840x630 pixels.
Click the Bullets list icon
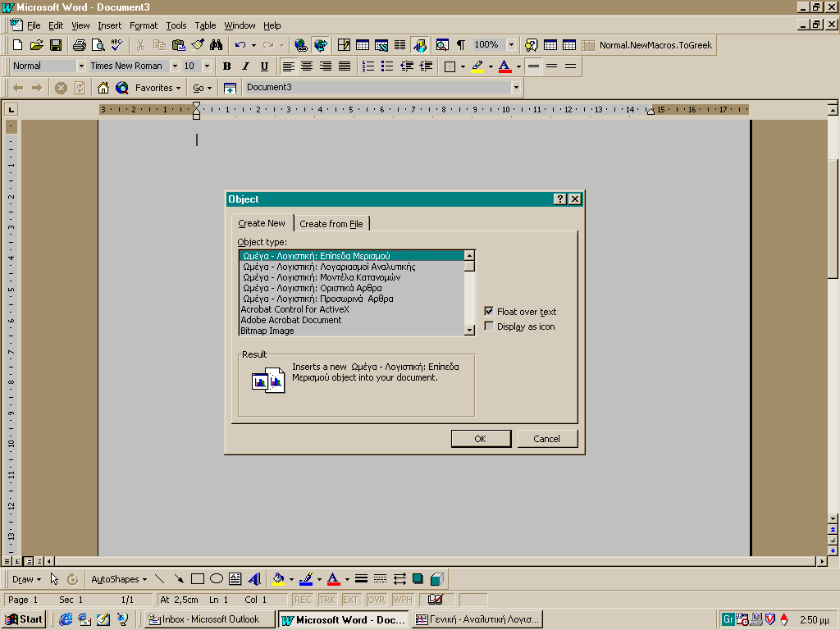tap(387, 66)
